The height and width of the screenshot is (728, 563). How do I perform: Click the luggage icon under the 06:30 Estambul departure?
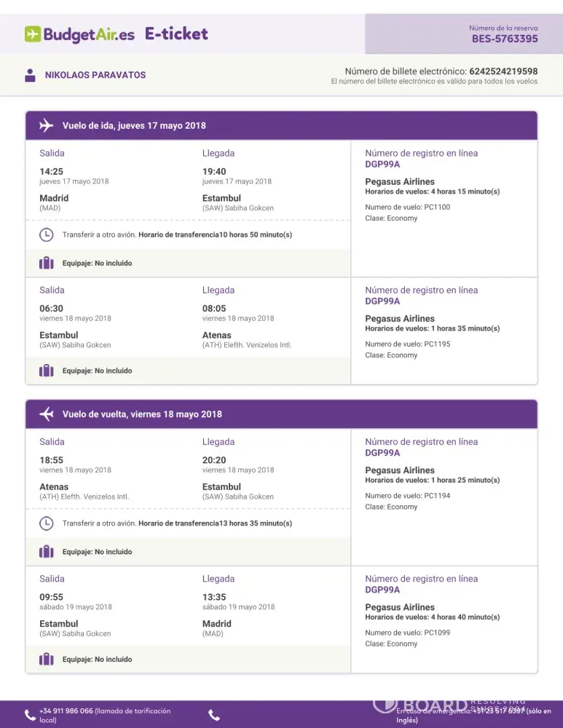coord(47,371)
